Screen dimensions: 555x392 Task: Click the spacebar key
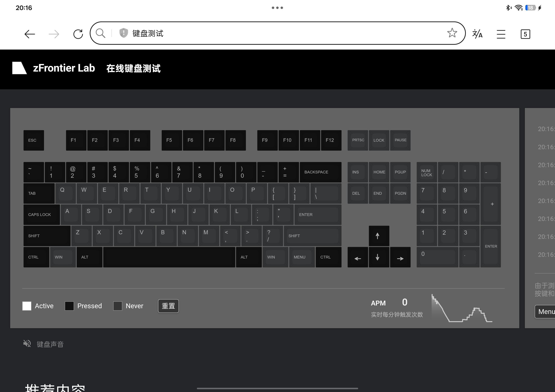pos(169,257)
